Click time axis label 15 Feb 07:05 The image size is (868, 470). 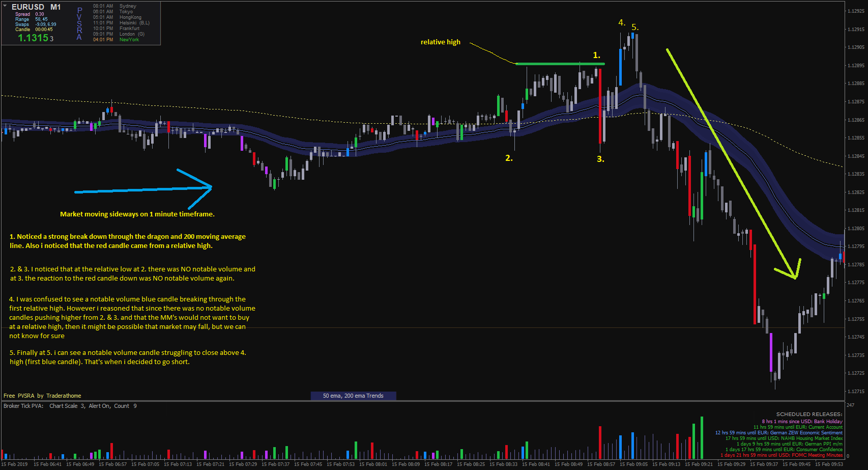[x=145, y=464]
